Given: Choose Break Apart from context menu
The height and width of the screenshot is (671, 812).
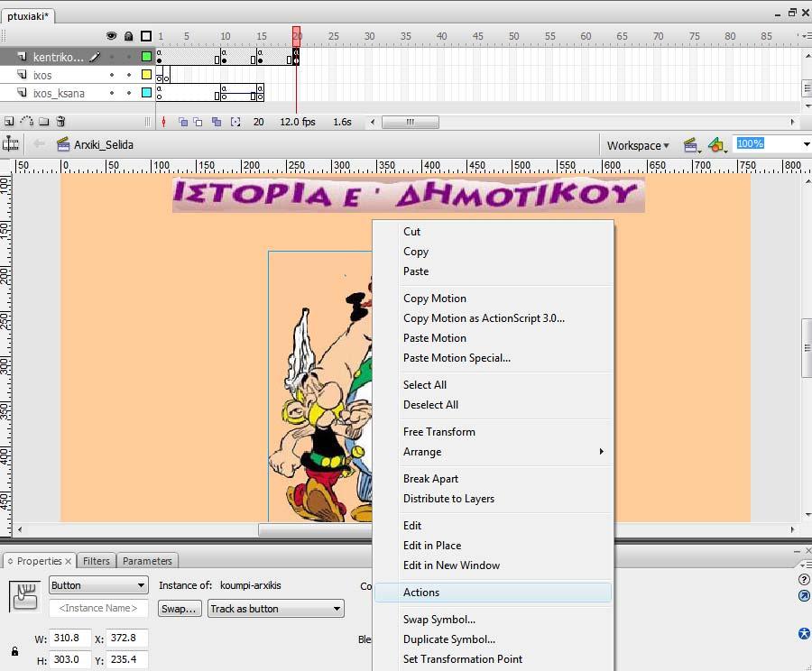Looking at the screenshot, I should tap(492, 478).
